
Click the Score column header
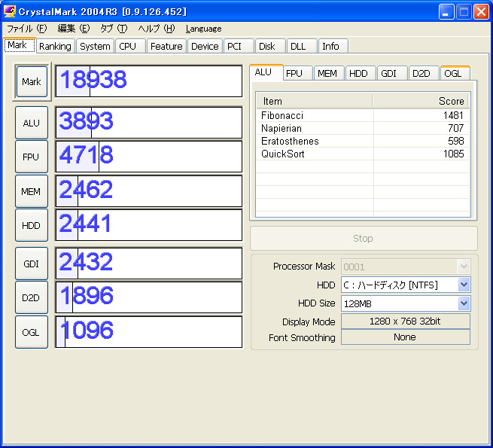pyautogui.click(x=421, y=102)
